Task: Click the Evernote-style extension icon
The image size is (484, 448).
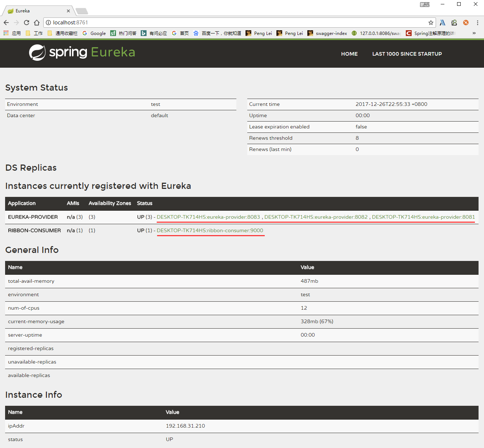Action: coord(454,23)
